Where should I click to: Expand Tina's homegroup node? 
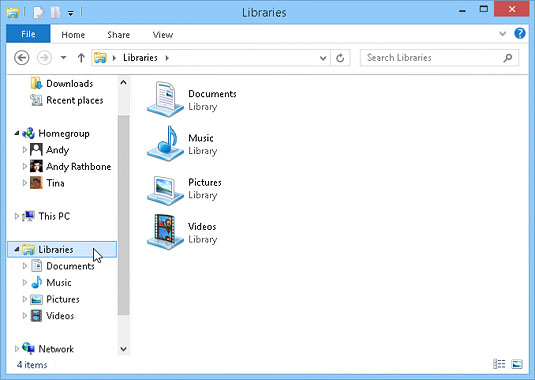point(25,183)
